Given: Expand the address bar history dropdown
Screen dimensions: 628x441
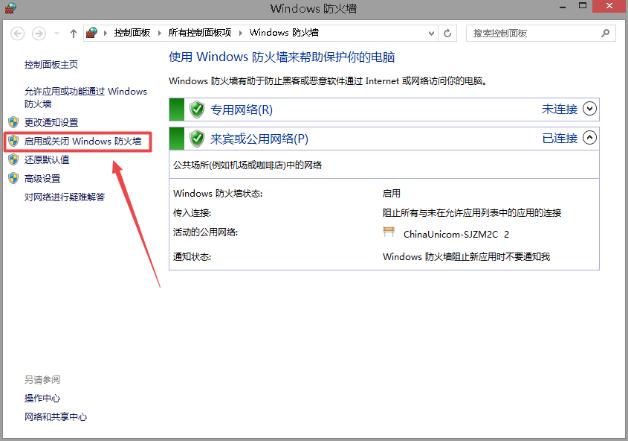Looking at the screenshot, I should coord(431,33).
